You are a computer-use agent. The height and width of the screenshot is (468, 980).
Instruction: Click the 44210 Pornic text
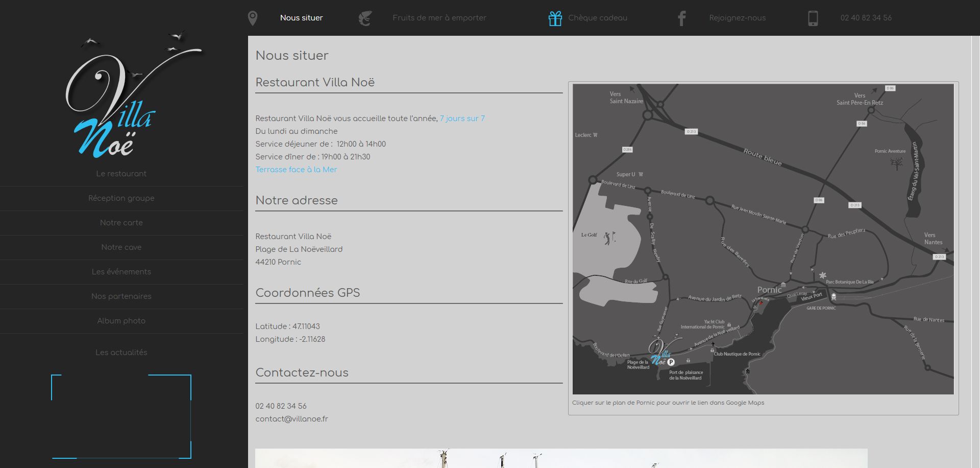[278, 262]
